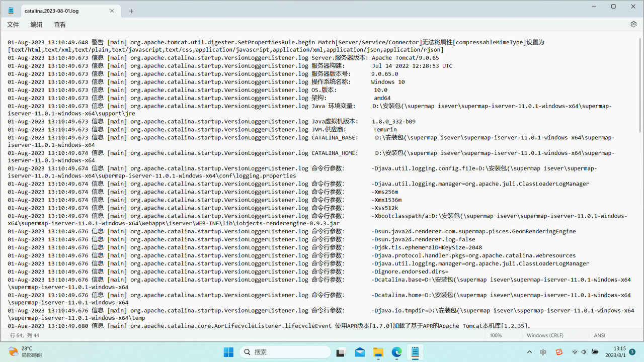Click the battery tray icon
Viewport: 644px width, 362px height.
[595, 352]
